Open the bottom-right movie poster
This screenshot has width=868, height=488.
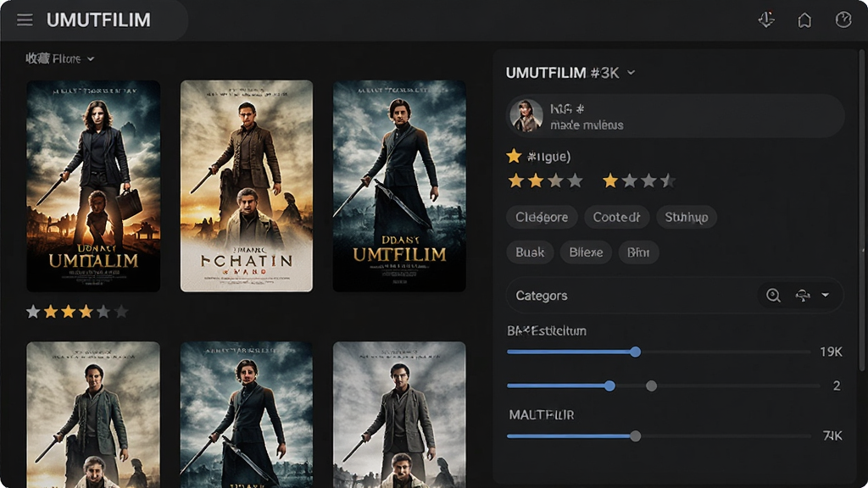[399, 414]
